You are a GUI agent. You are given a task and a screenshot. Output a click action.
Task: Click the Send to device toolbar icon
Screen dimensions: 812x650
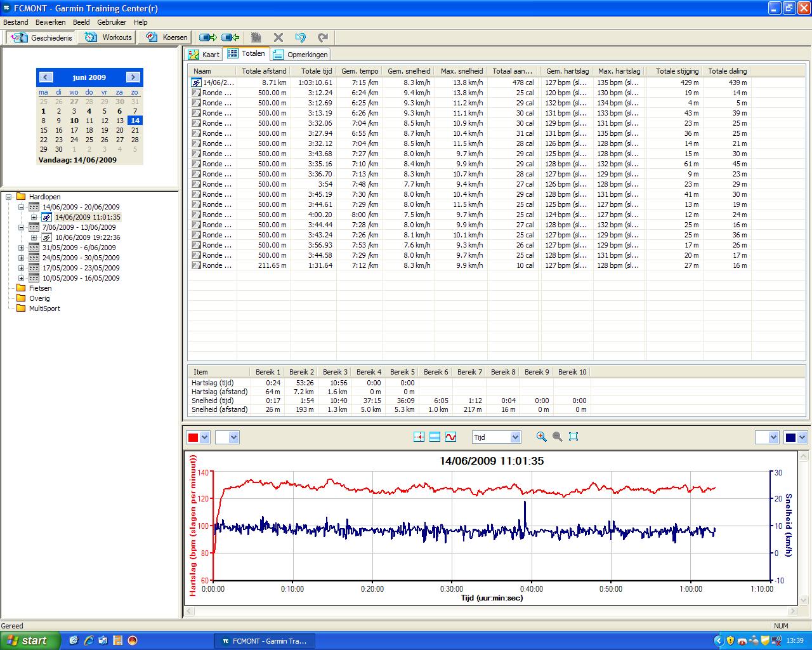207,37
